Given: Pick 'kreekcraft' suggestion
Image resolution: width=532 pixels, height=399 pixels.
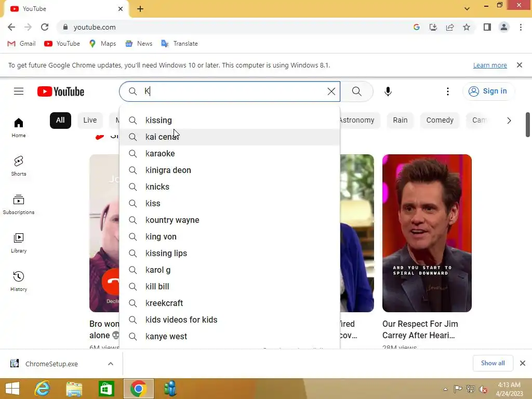Looking at the screenshot, I should coord(230,303).
